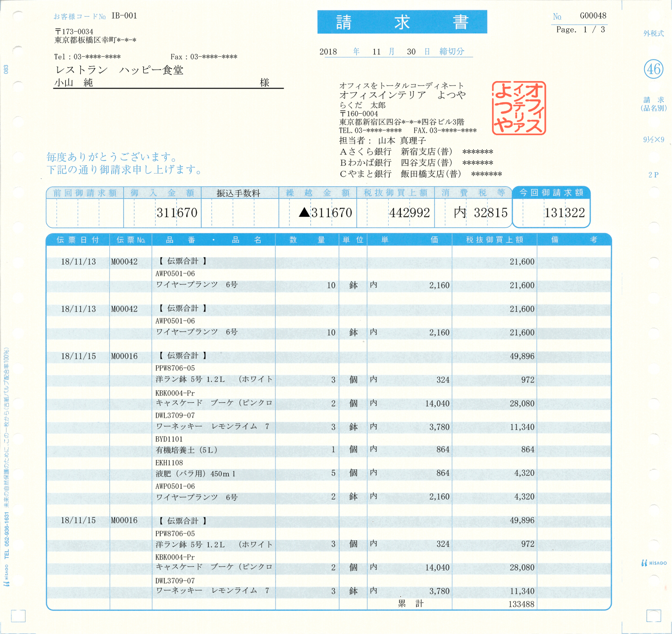The width and height of the screenshot is (672, 634).
Task: Click the address 東京都新宿区四谷 四谷ビル3階
Action: point(402,122)
